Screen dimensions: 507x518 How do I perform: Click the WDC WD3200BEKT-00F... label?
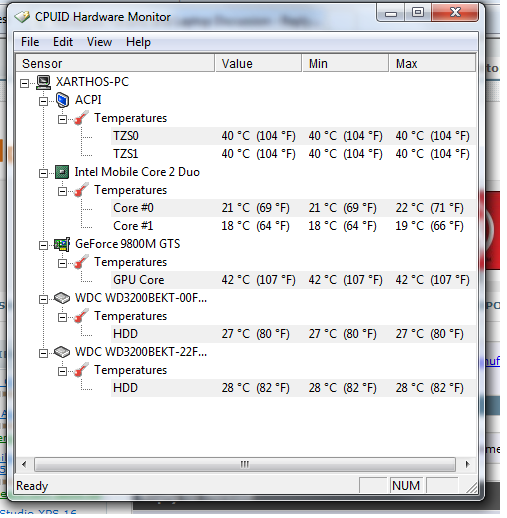tap(141, 298)
